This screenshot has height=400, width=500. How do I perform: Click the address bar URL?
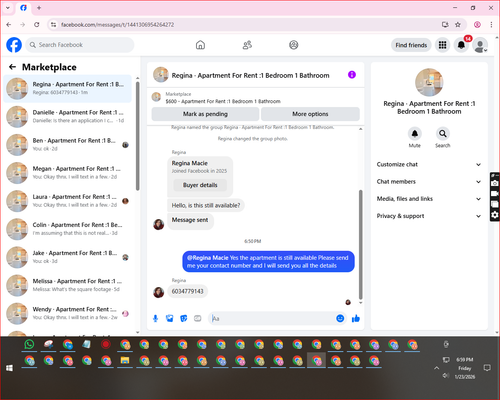pos(117,25)
